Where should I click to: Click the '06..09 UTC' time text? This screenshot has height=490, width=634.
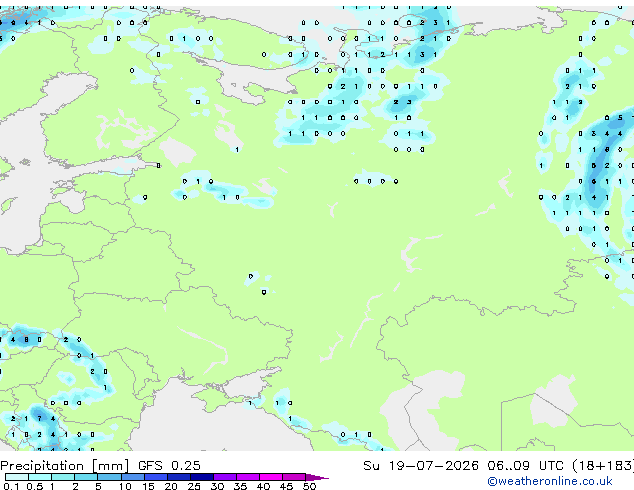click(525, 466)
